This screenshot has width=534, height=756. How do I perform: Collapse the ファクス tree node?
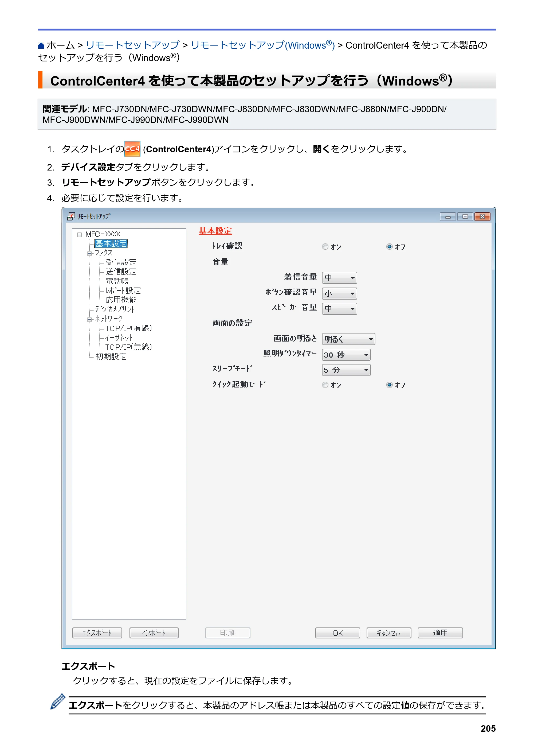(x=89, y=254)
